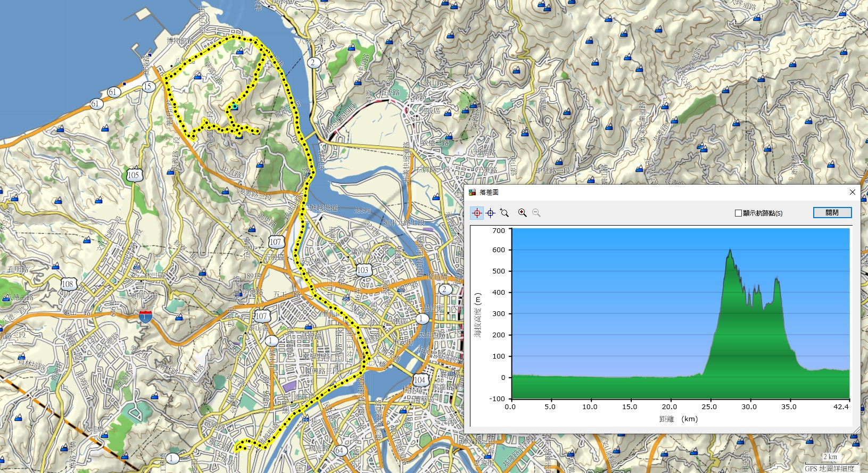Activate the zoom-to-region magnifier tool
This screenshot has width=868, height=473.
(505, 213)
